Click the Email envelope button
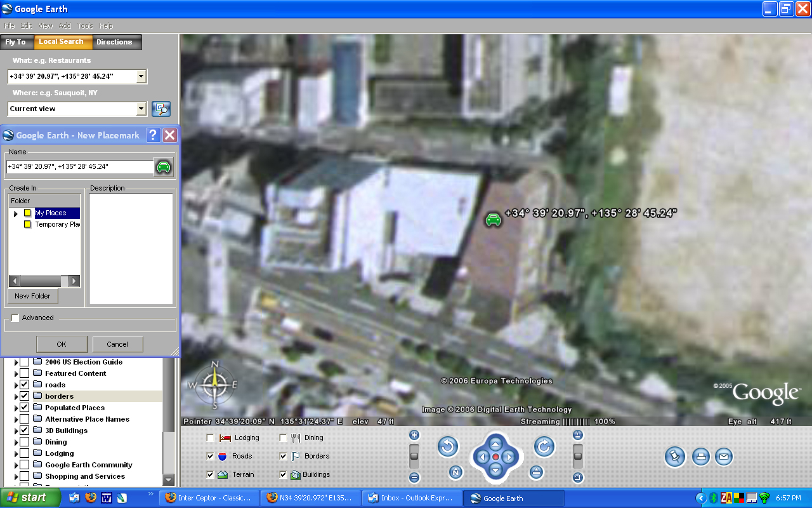Image resolution: width=812 pixels, height=508 pixels. pyautogui.click(x=724, y=457)
